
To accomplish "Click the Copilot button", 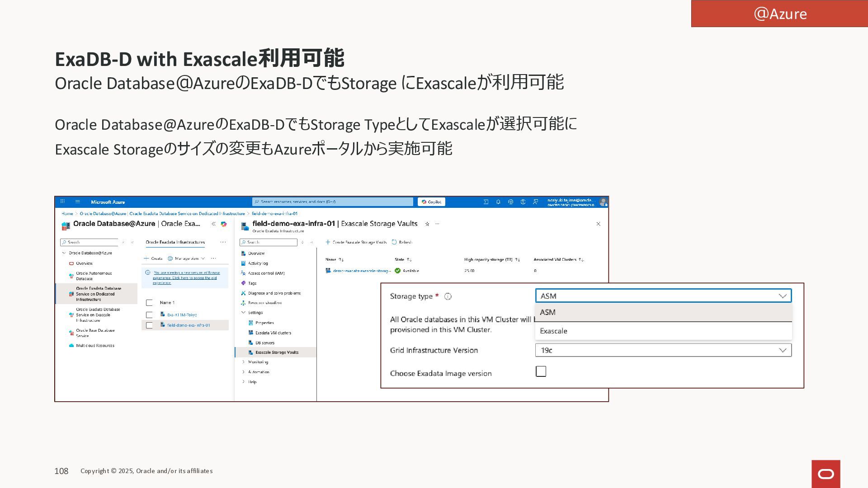I will pos(431,202).
